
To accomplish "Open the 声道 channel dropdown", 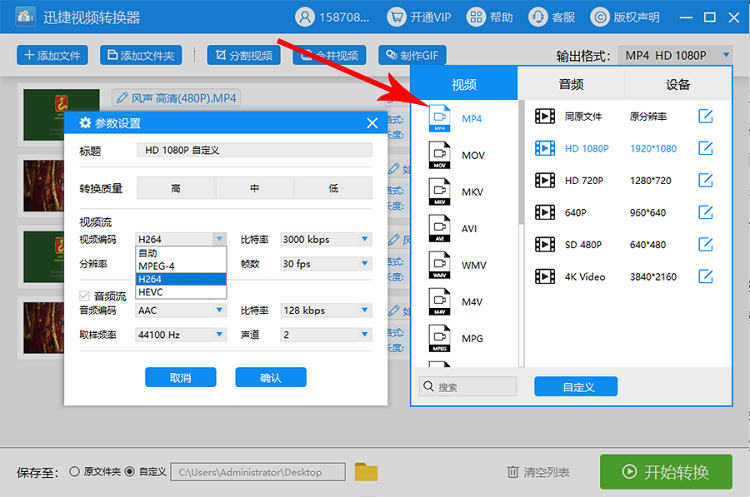I will click(x=326, y=335).
